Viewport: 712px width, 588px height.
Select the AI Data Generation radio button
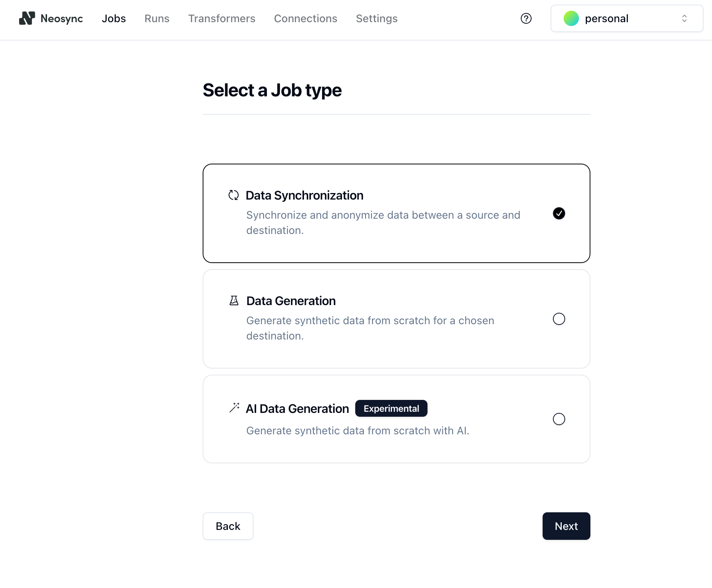(x=559, y=419)
